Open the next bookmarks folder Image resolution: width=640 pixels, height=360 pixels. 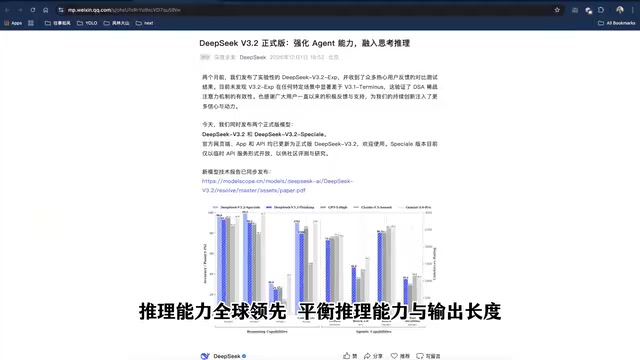pyautogui.click(x=144, y=23)
